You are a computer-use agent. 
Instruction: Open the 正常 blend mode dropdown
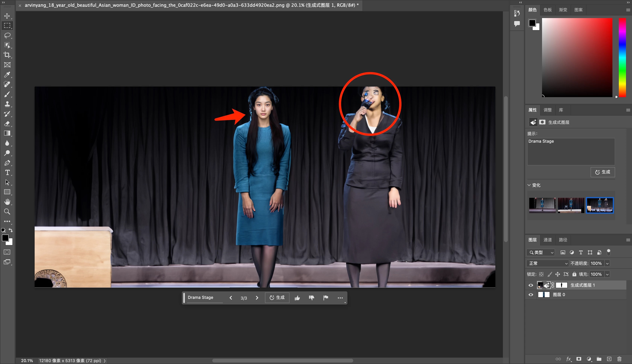coord(547,263)
